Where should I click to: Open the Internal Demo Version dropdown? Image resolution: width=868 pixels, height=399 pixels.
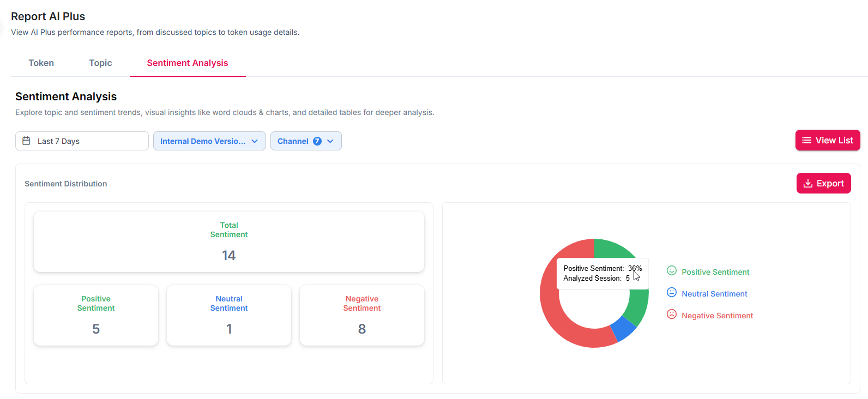pyautogui.click(x=209, y=141)
